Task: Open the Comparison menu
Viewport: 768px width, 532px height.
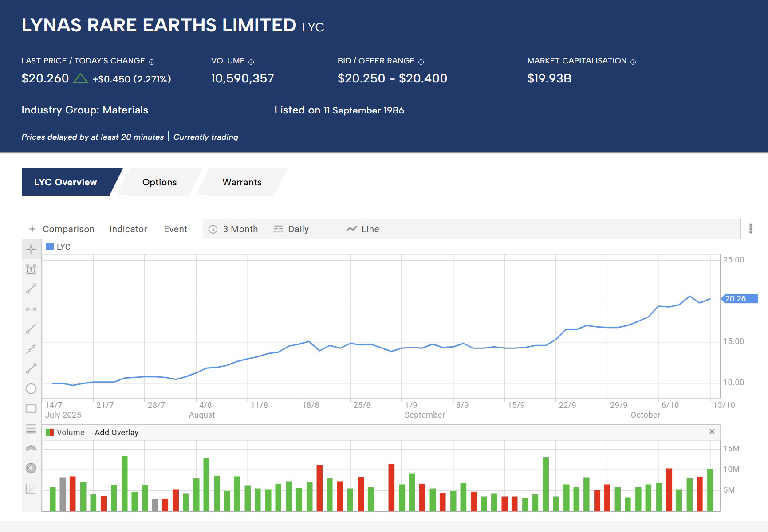Action: point(69,229)
